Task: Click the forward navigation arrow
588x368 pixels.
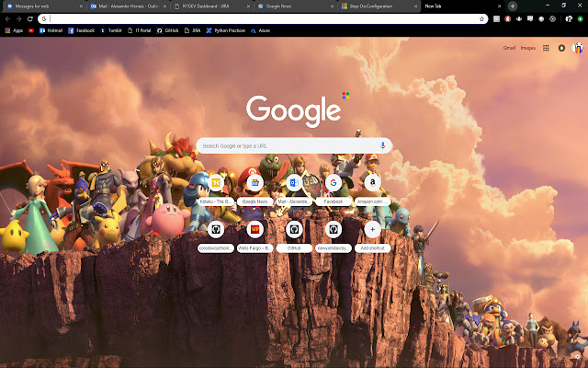Action: click(x=18, y=18)
